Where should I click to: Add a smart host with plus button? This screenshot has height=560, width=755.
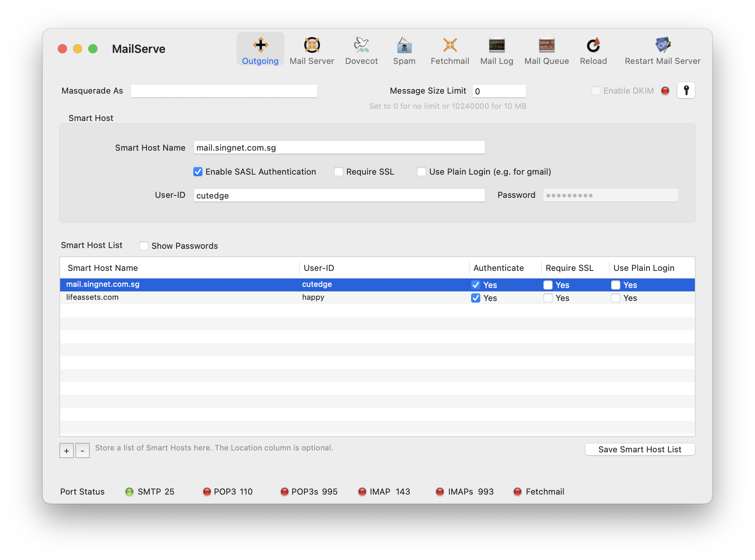pos(67,450)
